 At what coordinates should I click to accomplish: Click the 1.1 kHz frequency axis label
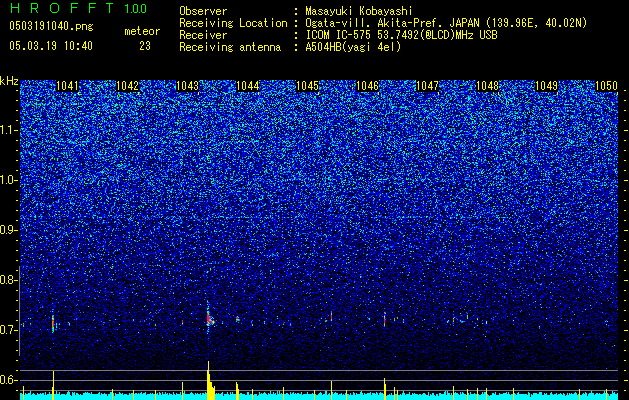point(9,130)
